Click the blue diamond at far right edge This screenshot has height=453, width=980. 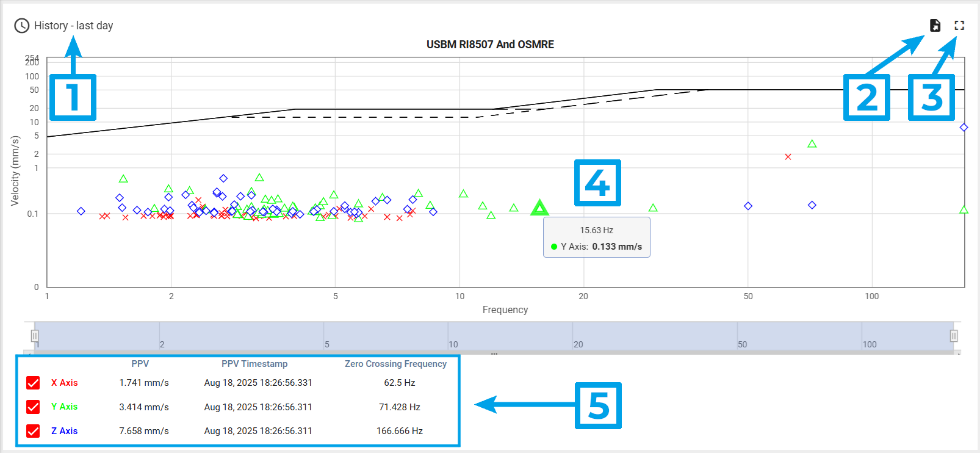[964, 128]
